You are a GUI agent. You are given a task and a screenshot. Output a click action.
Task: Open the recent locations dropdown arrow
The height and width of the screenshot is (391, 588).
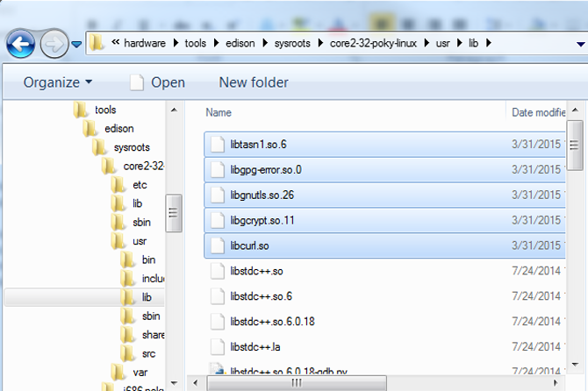coord(76,45)
